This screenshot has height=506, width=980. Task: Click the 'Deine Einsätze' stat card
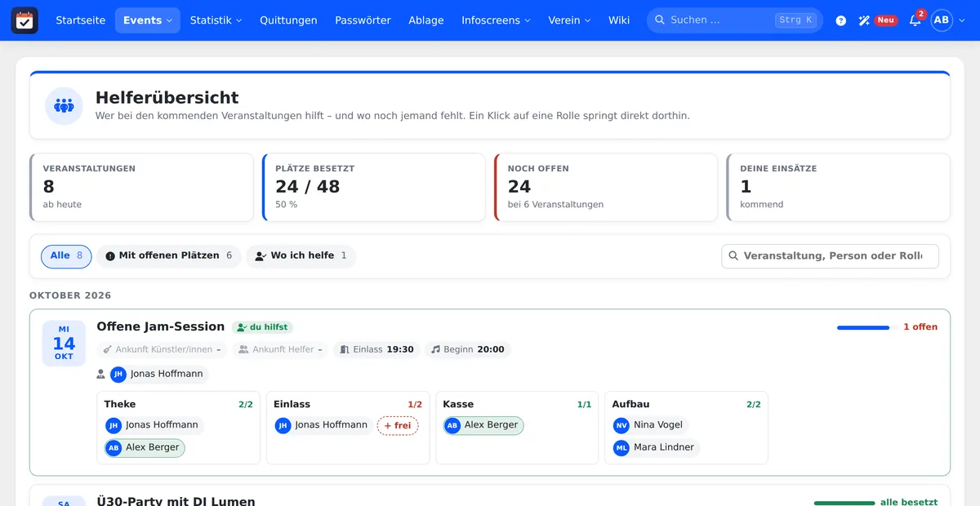pos(838,188)
